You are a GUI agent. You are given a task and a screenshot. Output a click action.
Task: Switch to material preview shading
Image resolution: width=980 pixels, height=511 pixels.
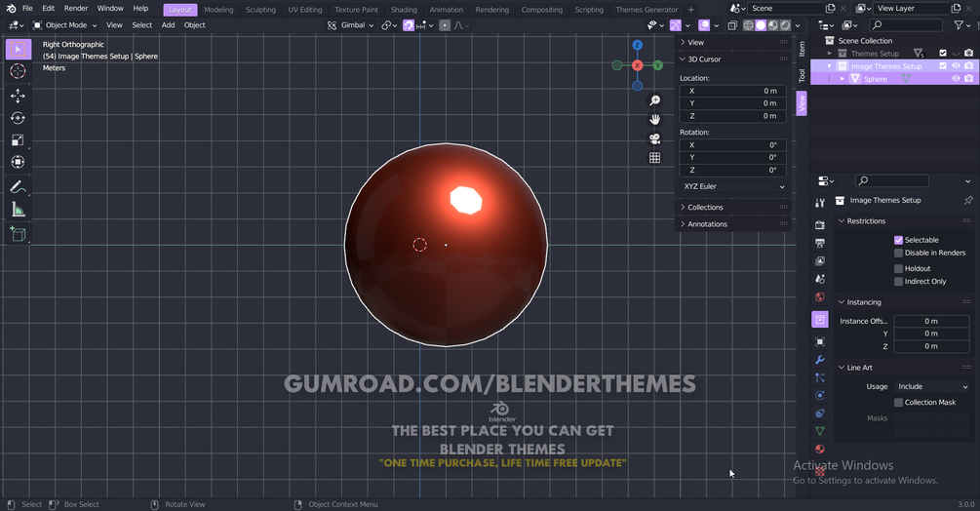(x=773, y=25)
